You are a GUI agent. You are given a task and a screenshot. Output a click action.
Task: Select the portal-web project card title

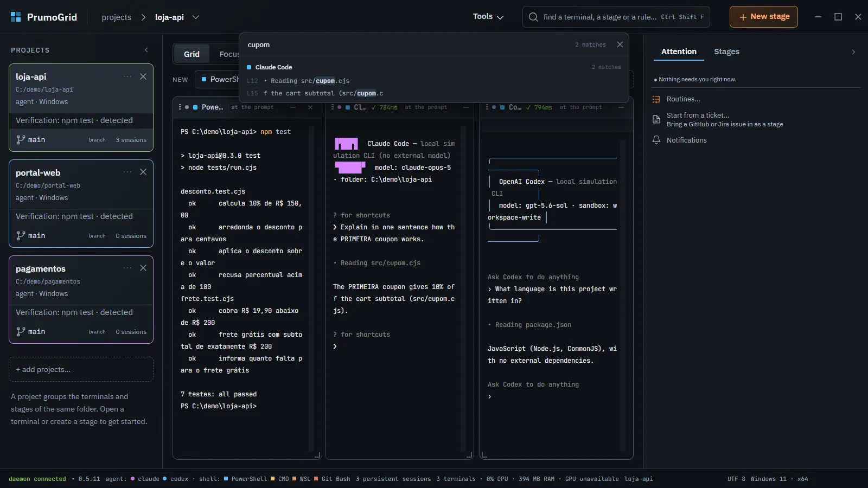[38, 172]
